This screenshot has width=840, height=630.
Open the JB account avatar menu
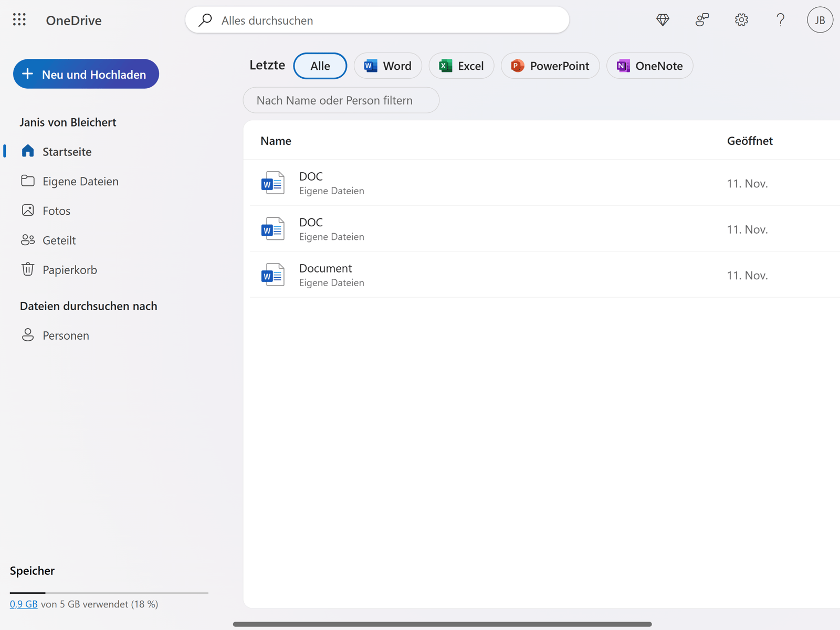[820, 20]
